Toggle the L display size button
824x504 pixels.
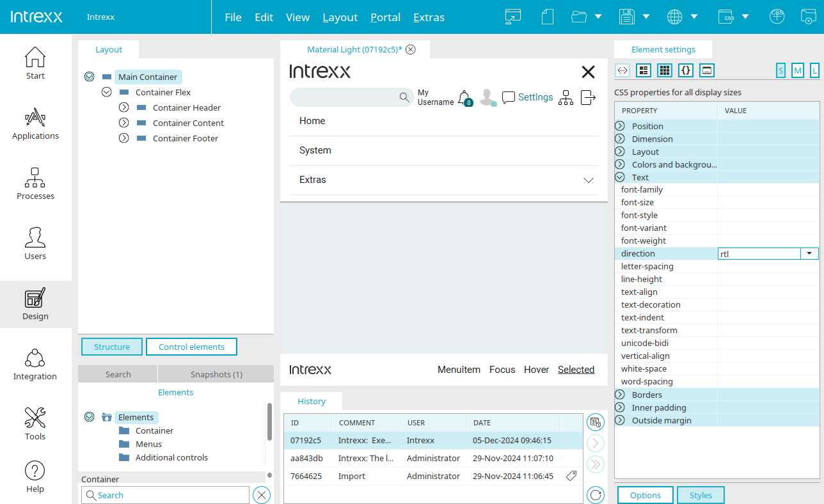(814, 70)
